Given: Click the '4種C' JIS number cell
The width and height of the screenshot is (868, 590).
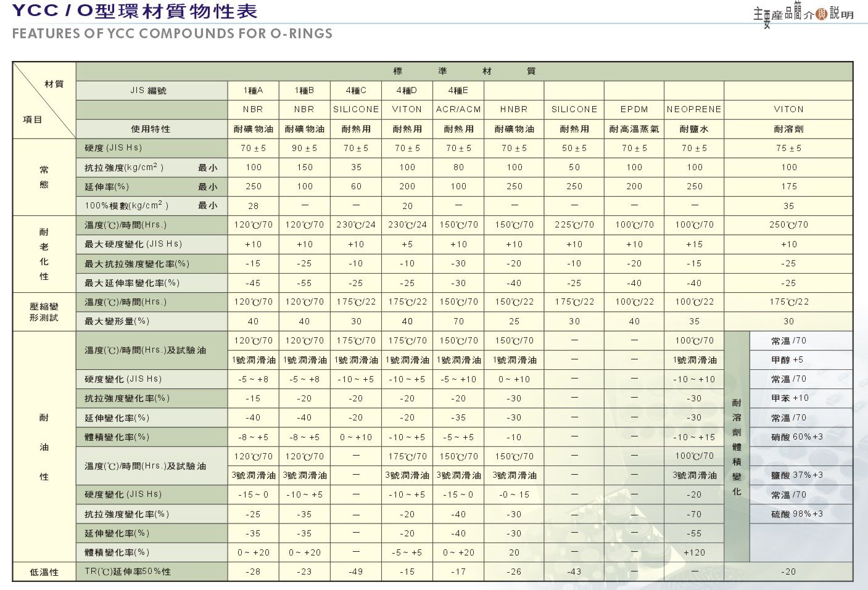Looking at the screenshot, I should click(356, 90).
